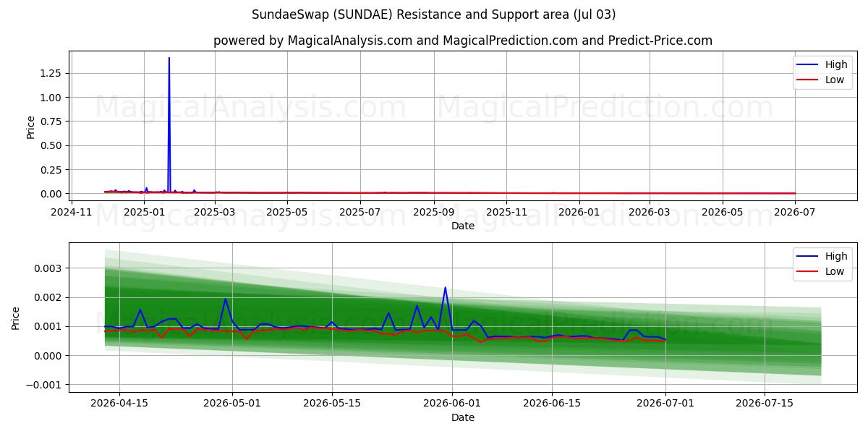Click the '2026-07-15' x-axis label

click(x=765, y=403)
